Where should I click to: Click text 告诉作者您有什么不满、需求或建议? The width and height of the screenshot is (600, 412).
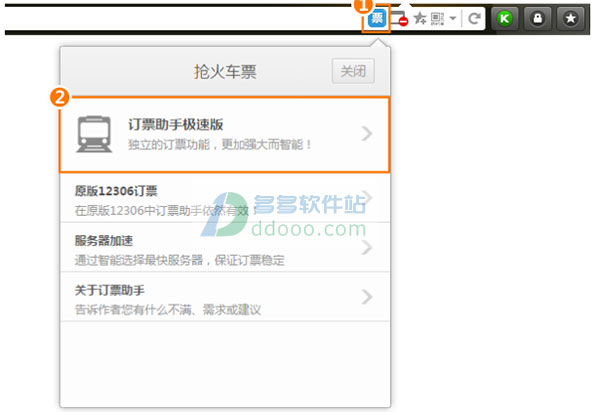(x=168, y=309)
